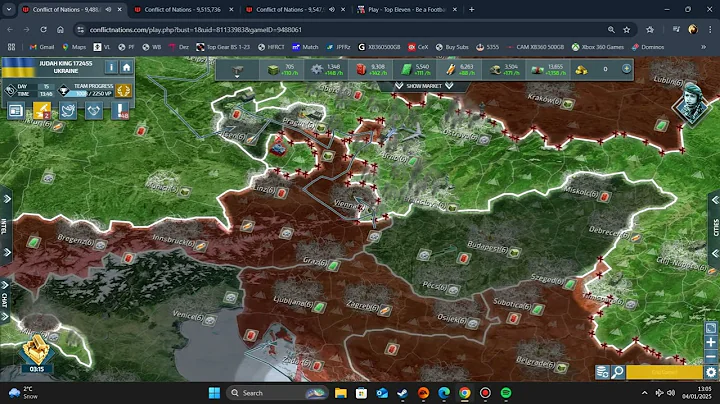
Task: Expand the Chat side panel lower arrow
Action: click(x=5, y=316)
